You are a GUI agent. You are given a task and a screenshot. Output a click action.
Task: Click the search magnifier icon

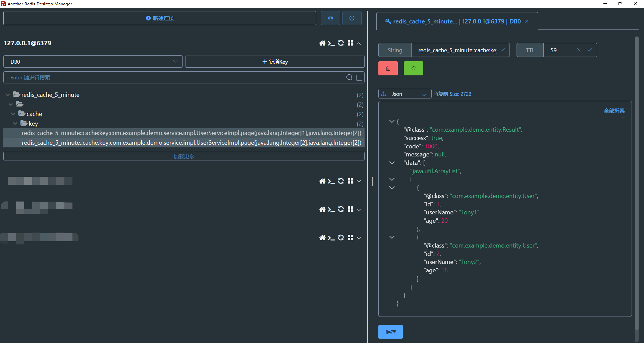click(349, 77)
